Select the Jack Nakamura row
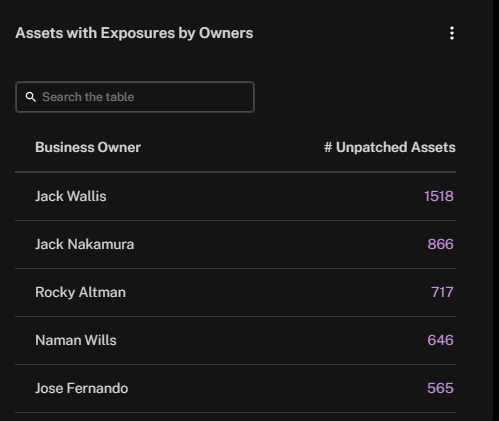 click(x=235, y=244)
